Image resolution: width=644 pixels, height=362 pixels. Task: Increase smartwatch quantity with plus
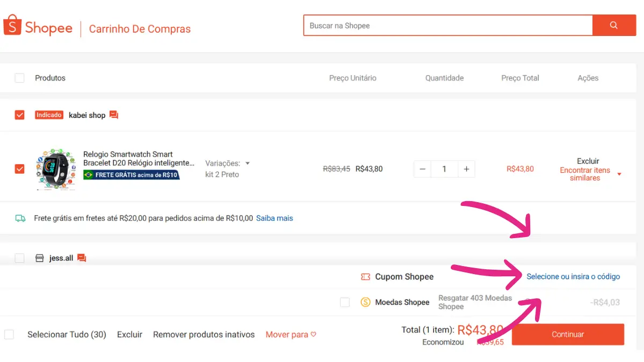click(466, 169)
